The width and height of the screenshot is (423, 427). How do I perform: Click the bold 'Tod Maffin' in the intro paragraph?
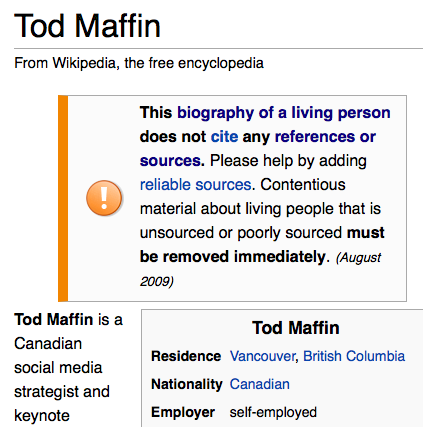[x=54, y=319]
